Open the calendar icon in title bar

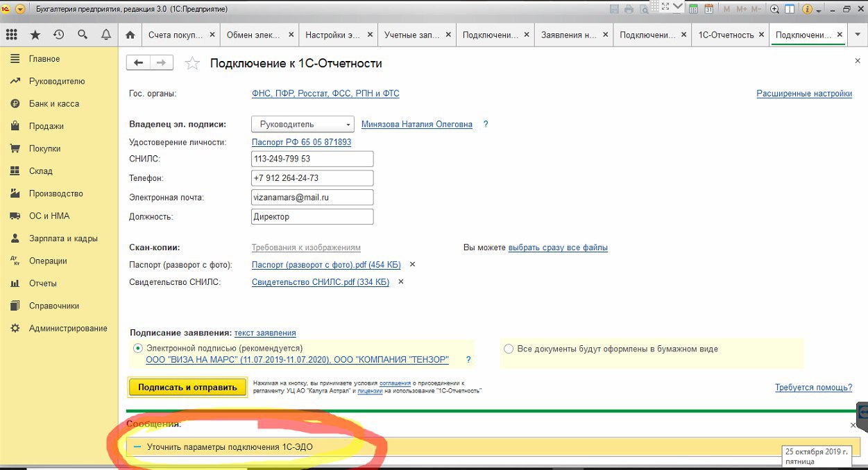click(x=708, y=9)
